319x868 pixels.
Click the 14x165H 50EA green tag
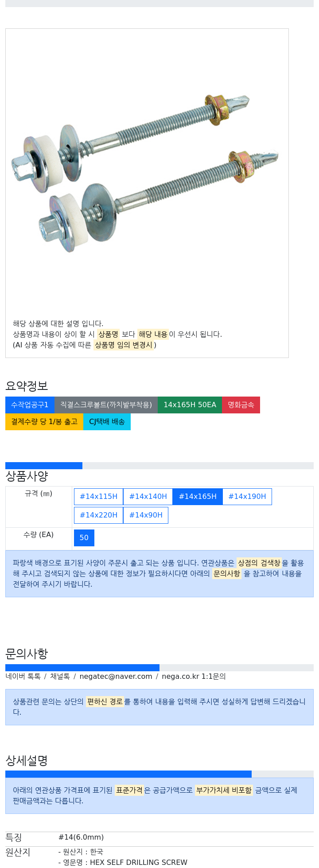coord(190,405)
